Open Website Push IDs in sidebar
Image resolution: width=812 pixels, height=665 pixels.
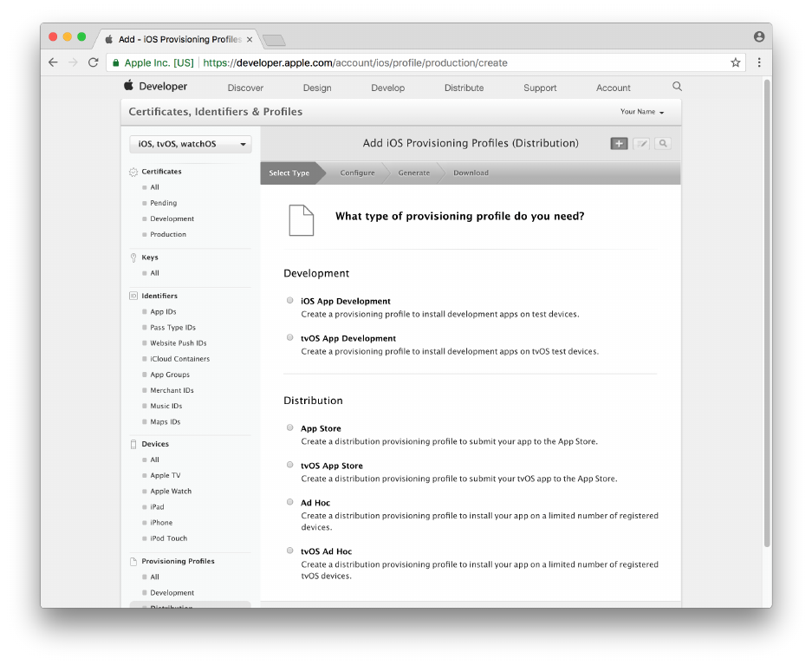coord(179,343)
